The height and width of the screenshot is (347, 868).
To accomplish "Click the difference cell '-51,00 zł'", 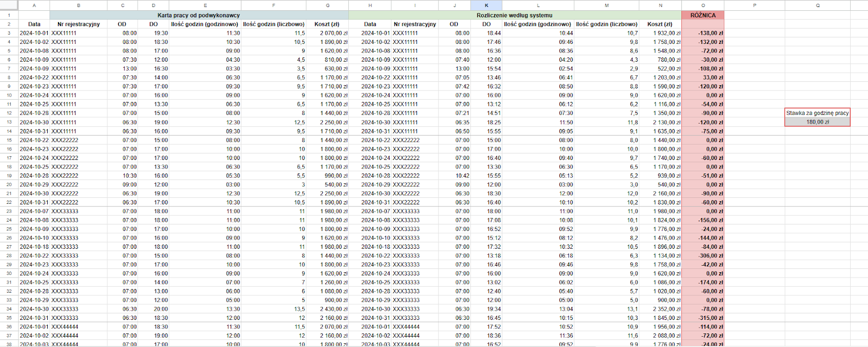I will point(703,175).
